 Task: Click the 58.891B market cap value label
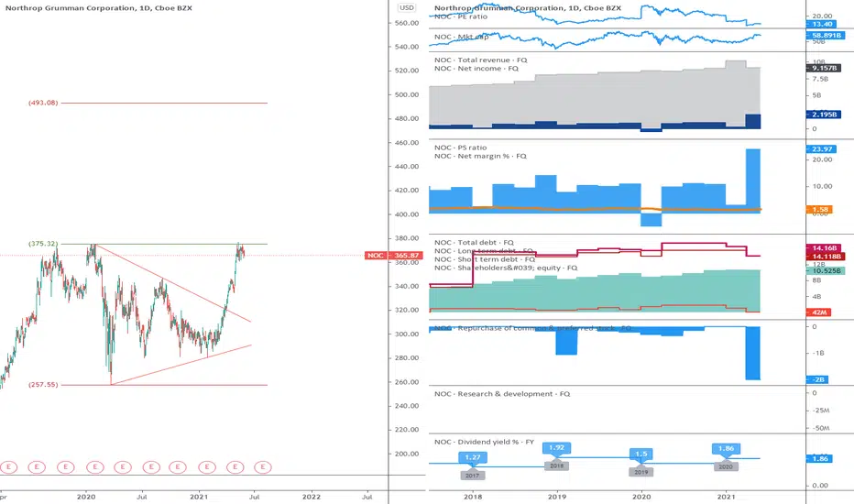[x=826, y=35]
